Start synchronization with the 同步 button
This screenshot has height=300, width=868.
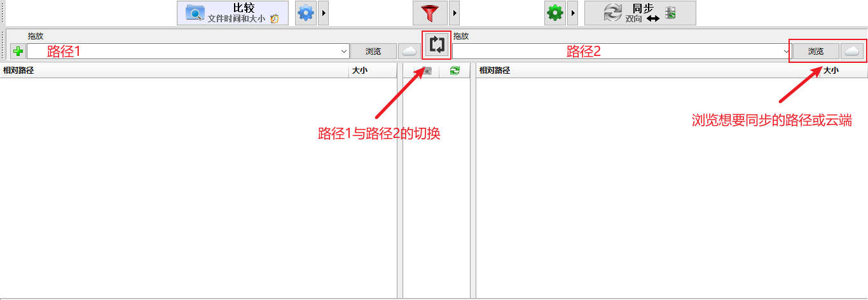640,13
